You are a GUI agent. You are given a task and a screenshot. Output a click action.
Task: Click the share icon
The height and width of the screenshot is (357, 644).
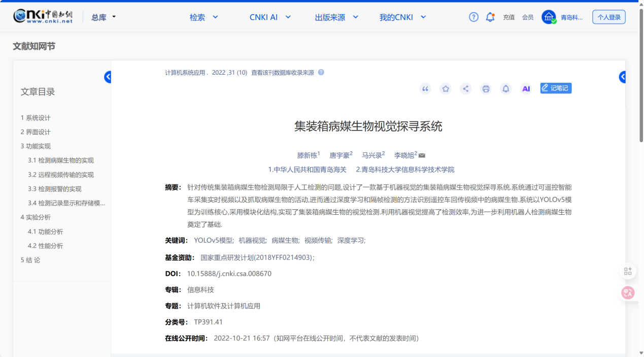(465, 89)
